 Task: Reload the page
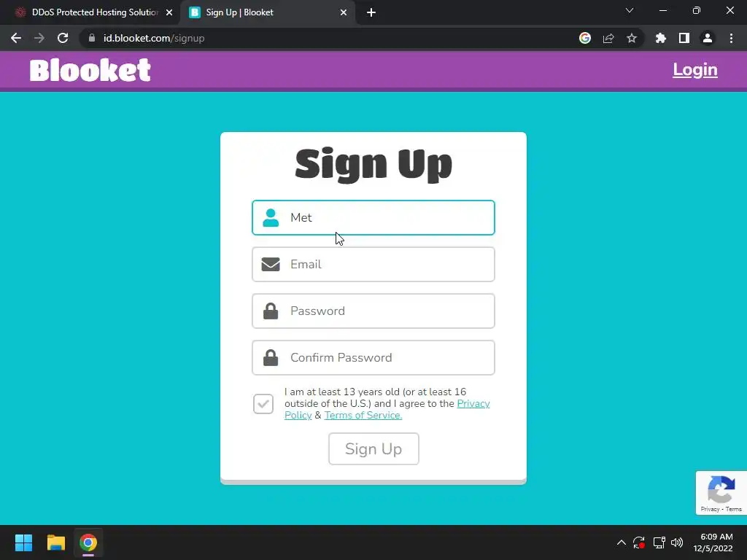tap(63, 38)
